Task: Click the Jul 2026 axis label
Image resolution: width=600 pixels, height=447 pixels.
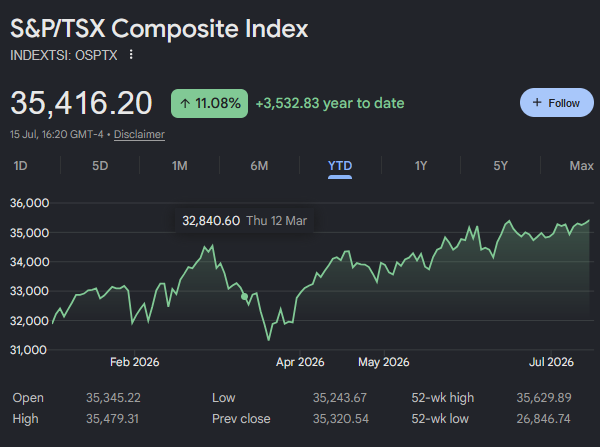Action: (551, 362)
